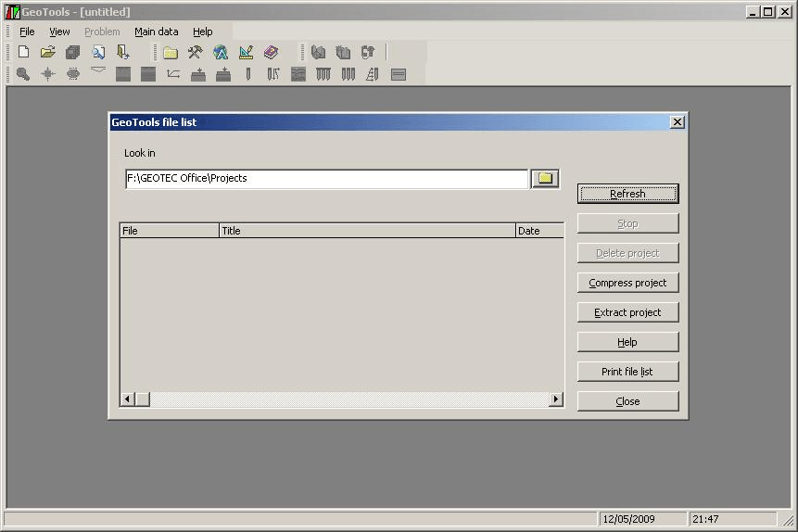Click the Refresh button

(x=627, y=194)
